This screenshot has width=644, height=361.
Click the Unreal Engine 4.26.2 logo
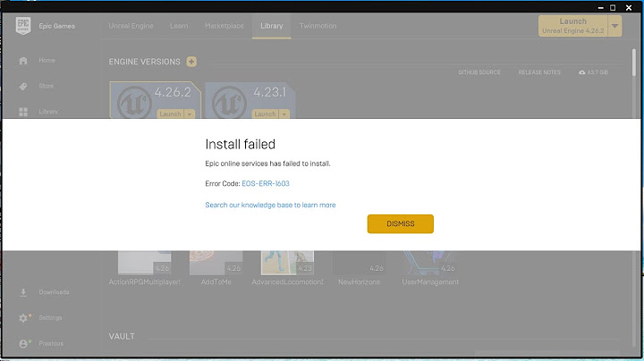point(134,102)
